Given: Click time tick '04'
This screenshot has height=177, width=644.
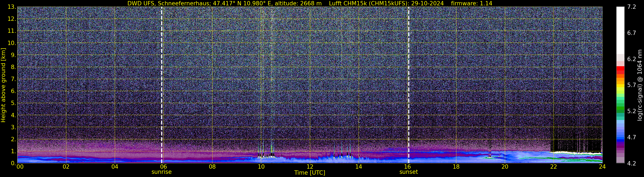Looking at the screenshot, I should point(115,167).
